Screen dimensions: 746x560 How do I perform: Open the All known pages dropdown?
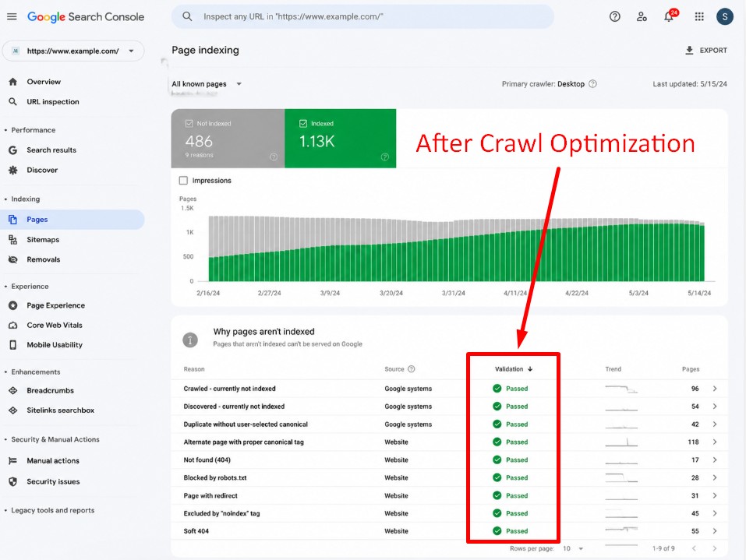[x=207, y=84]
